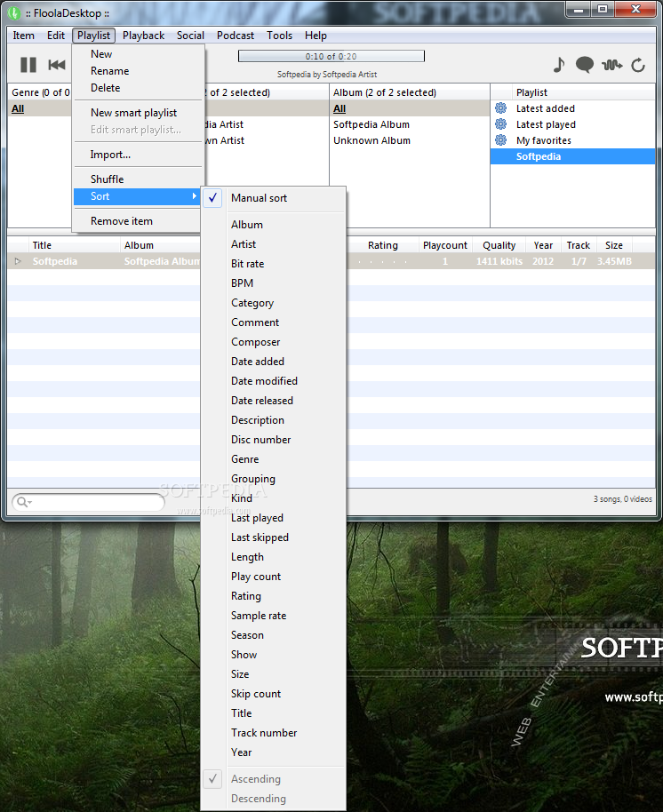Click gear icon next to Latest added
The height and width of the screenshot is (812, 663).
coord(501,108)
